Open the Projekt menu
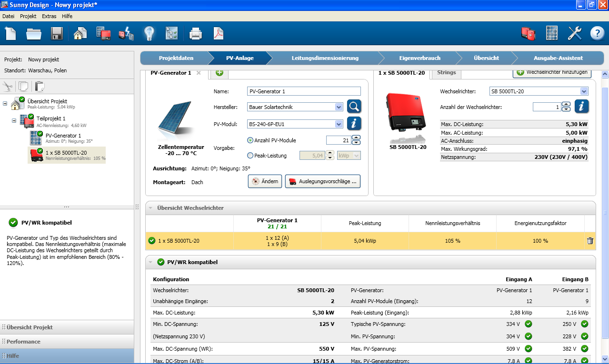609x364 pixels. click(28, 16)
